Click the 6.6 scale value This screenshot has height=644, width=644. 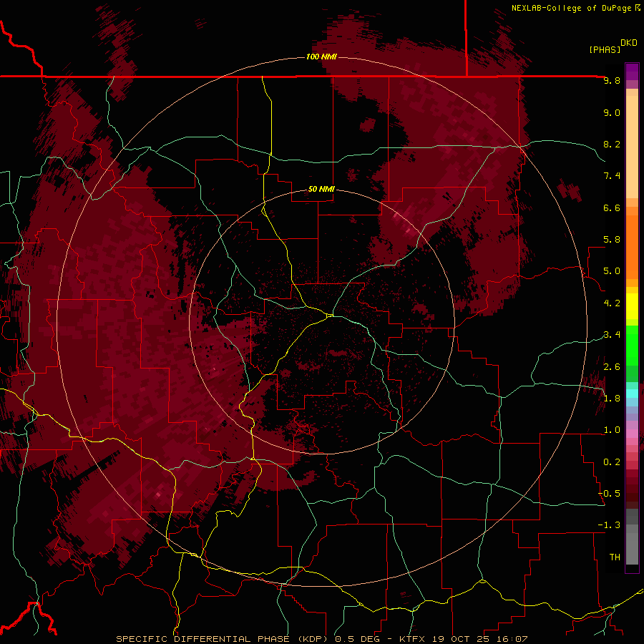pos(612,208)
